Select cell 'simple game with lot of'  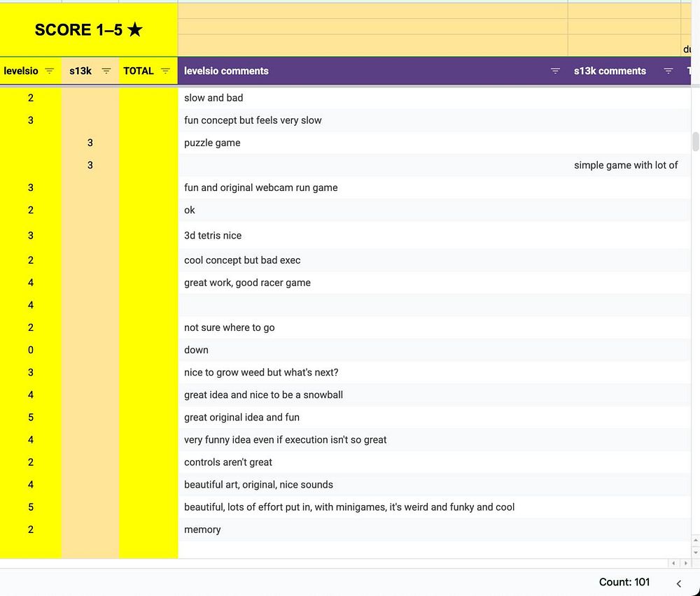[624, 165]
